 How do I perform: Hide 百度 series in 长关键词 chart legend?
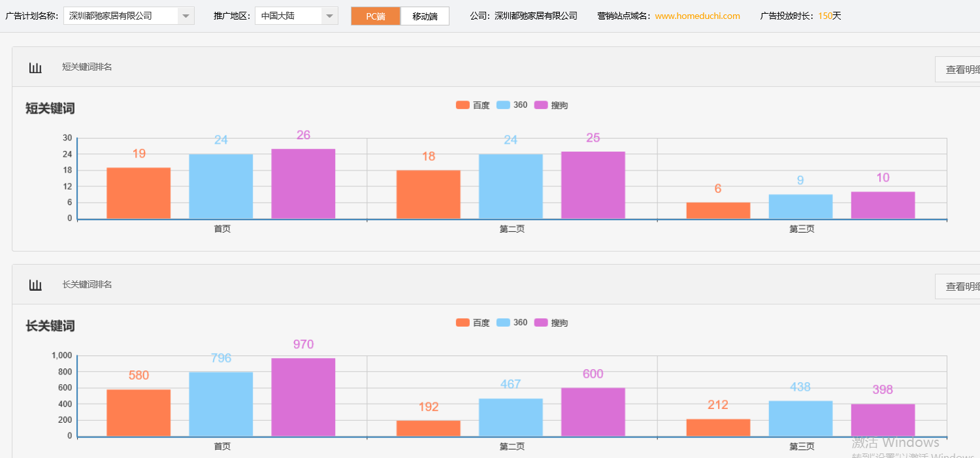click(472, 323)
